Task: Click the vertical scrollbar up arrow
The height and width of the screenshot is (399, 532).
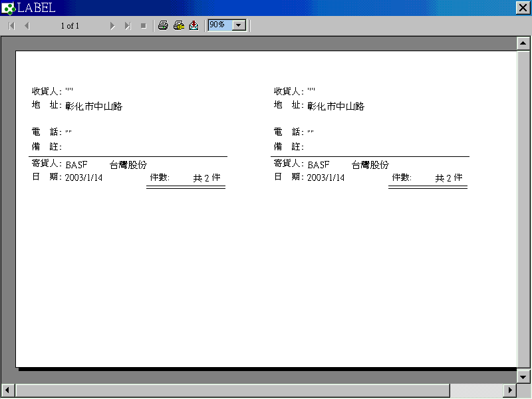Action: pyautogui.click(x=523, y=43)
